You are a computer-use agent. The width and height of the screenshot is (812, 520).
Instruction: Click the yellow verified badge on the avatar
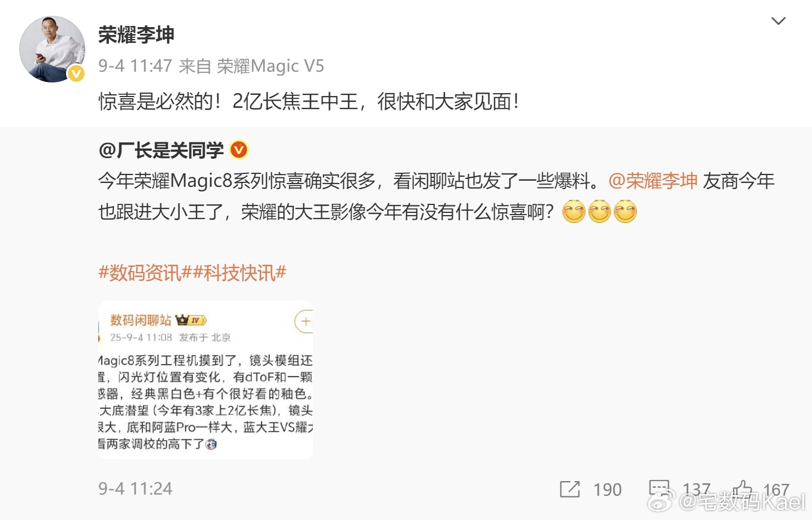(x=76, y=73)
